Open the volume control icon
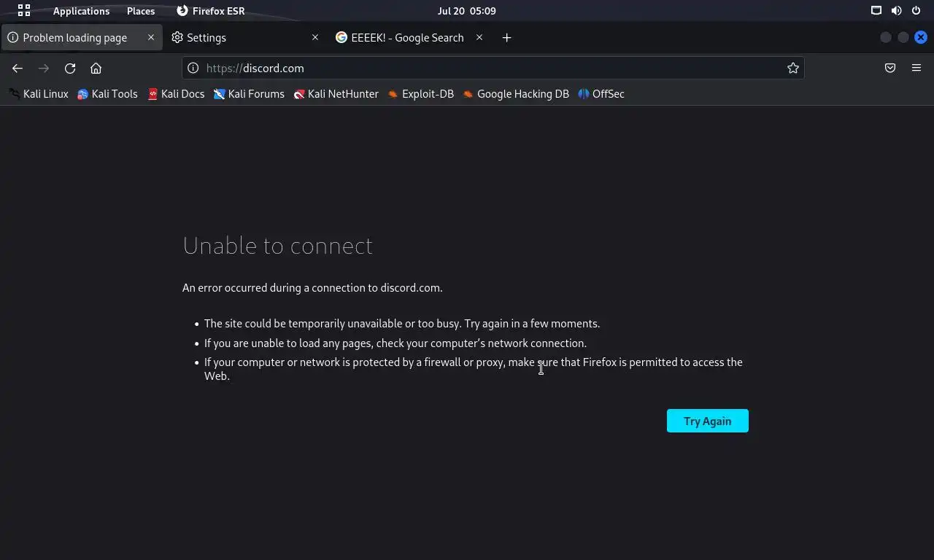The height and width of the screenshot is (560, 934). 896,11
